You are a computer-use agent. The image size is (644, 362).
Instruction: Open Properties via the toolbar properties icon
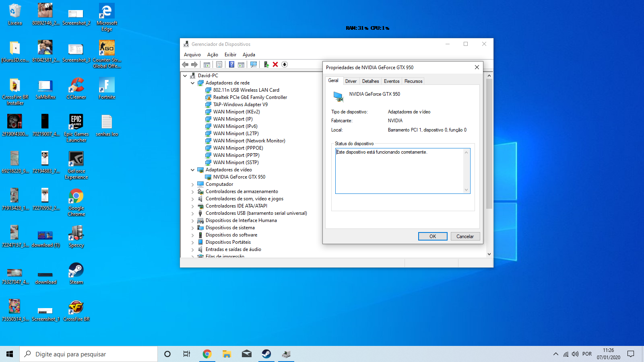(x=219, y=64)
